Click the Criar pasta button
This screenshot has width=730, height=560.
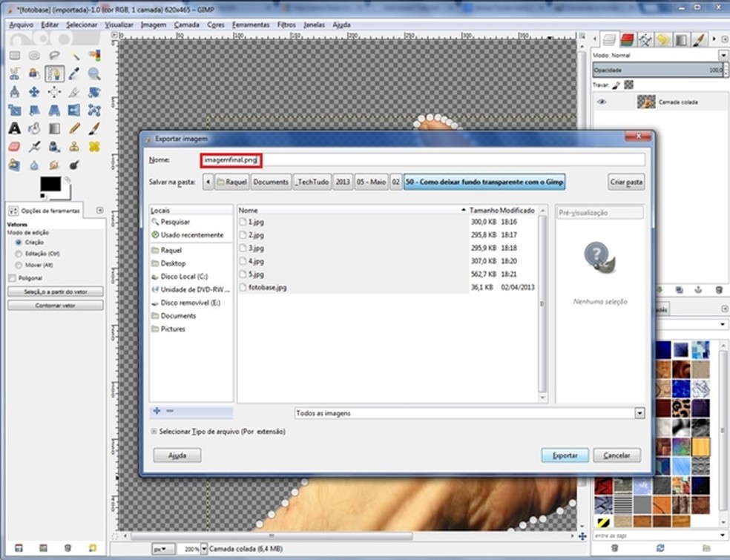pos(626,182)
